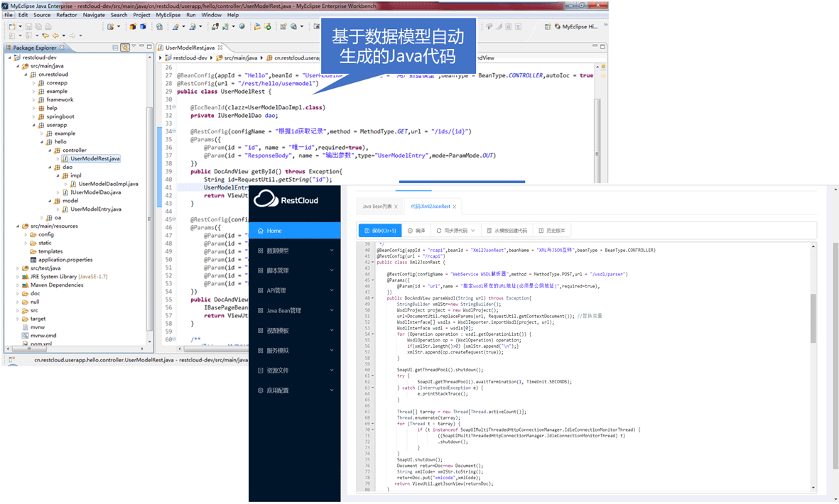Expand the Java Bean管理 sidebar menu
Screen dimensions: 839x504
coord(294,310)
